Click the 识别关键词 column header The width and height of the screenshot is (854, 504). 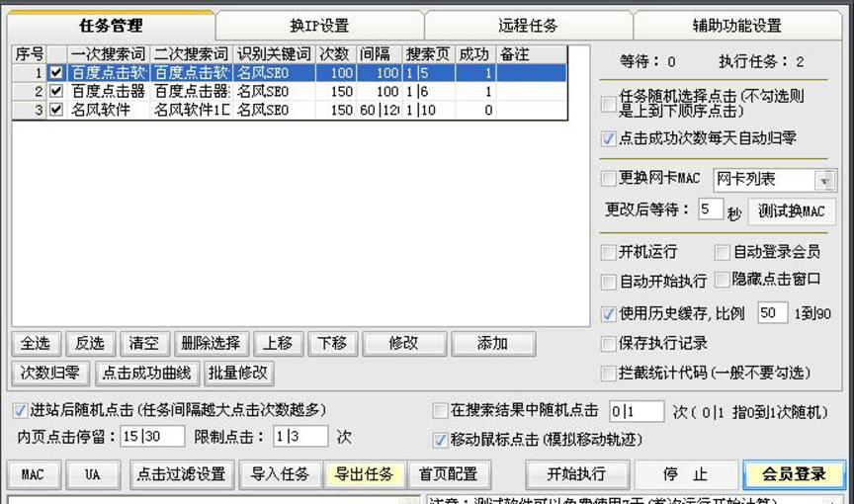pos(274,54)
